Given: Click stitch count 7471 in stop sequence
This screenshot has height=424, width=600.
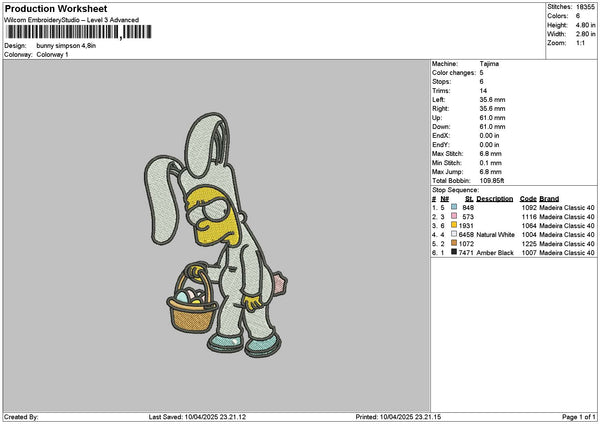Looking at the screenshot, I should (466, 253).
